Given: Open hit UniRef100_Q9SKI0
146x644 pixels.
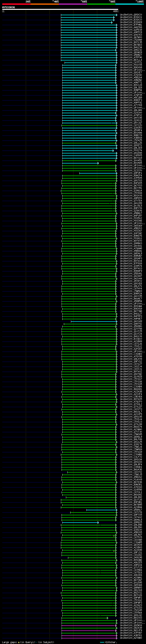Looking at the screenshot, I should click(x=131, y=15).
